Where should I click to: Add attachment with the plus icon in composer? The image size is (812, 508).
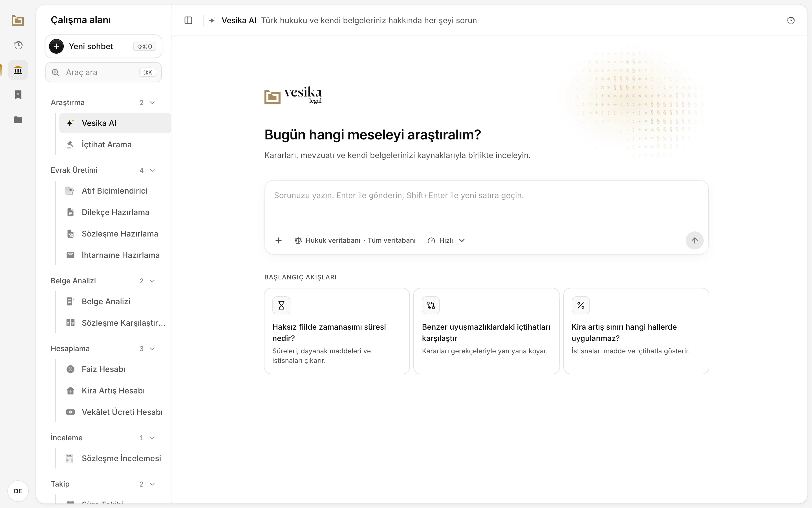(x=279, y=240)
